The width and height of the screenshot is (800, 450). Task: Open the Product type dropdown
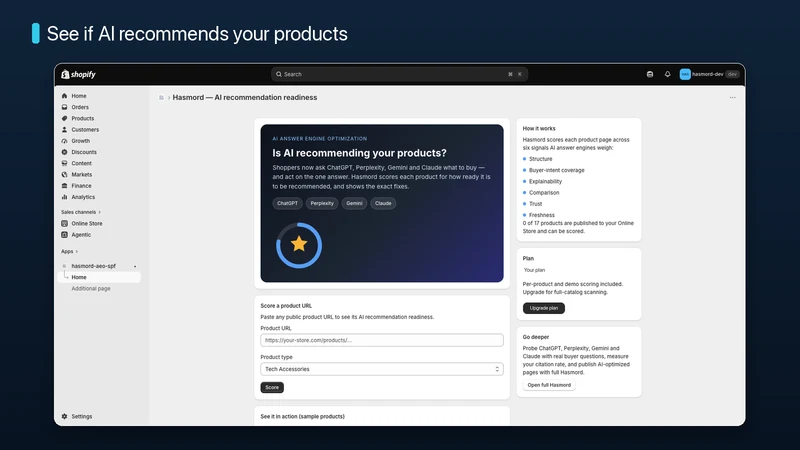382,369
